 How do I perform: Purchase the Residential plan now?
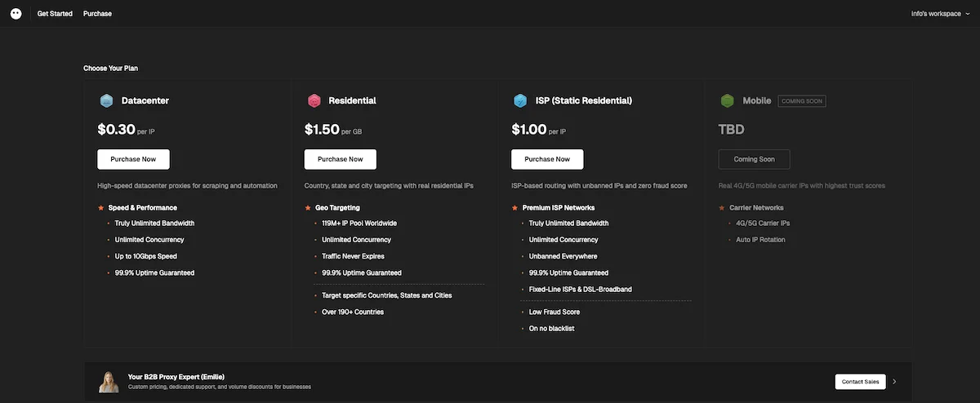[340, 159]
